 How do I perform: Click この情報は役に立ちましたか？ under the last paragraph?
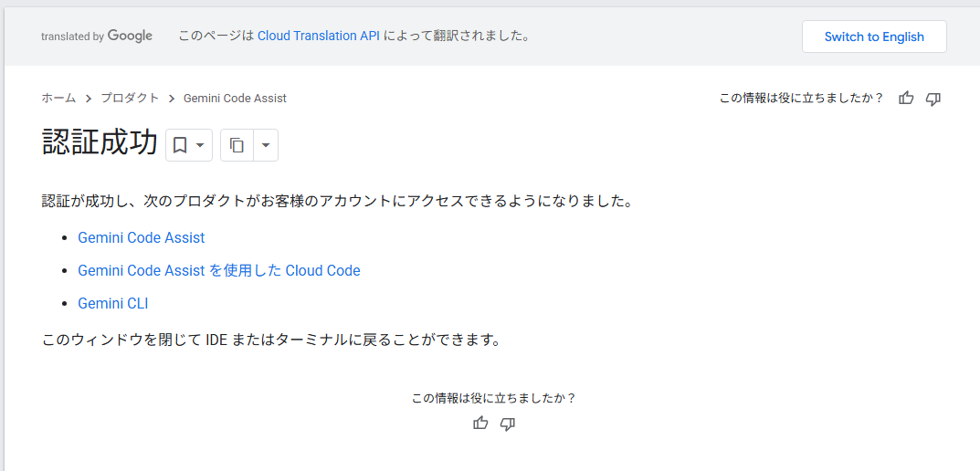[494, 398]
